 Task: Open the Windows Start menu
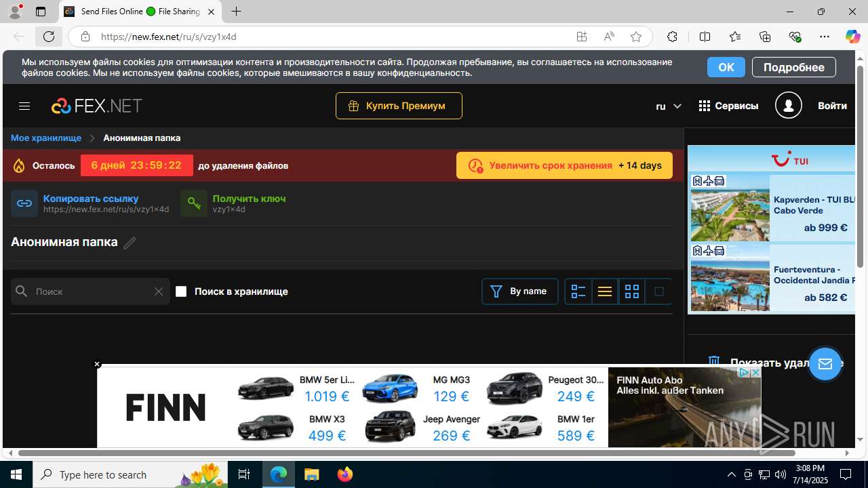pyautogui.click(x=16, y=474)
